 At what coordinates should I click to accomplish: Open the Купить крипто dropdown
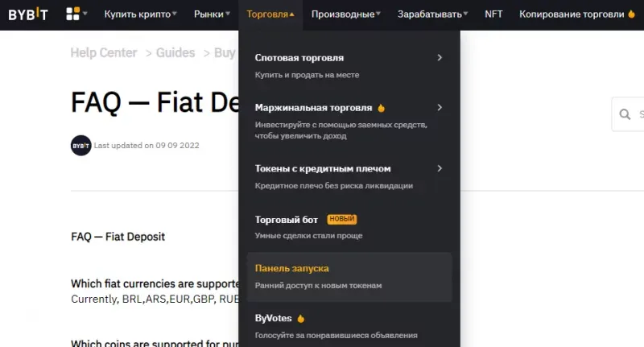point(140,14)
